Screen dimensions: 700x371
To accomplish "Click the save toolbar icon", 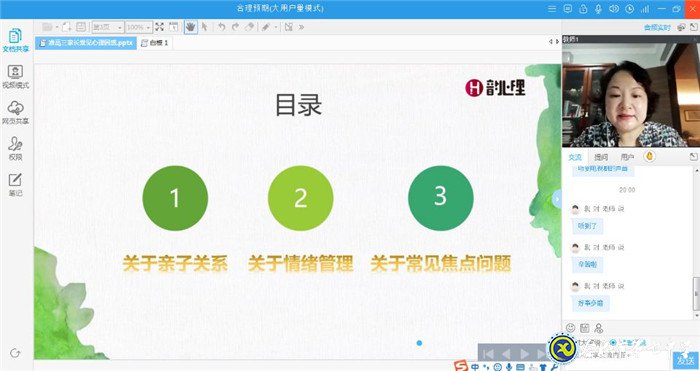I will 81,27.
